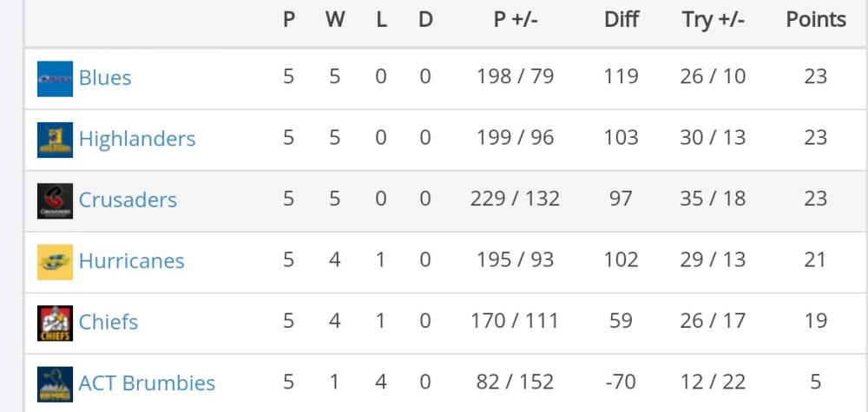868x412 pixels.
Task: Click the Chiefs team logo icon
Action: pos(55,324)
